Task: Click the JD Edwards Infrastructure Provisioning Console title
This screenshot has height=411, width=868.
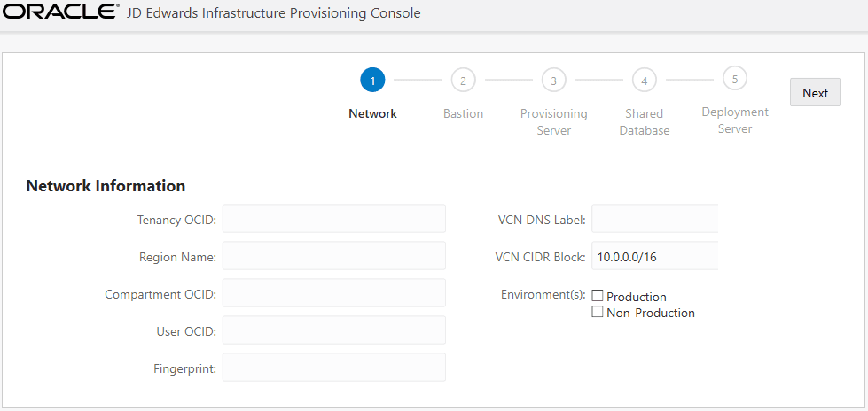Action: coord(273,12)
